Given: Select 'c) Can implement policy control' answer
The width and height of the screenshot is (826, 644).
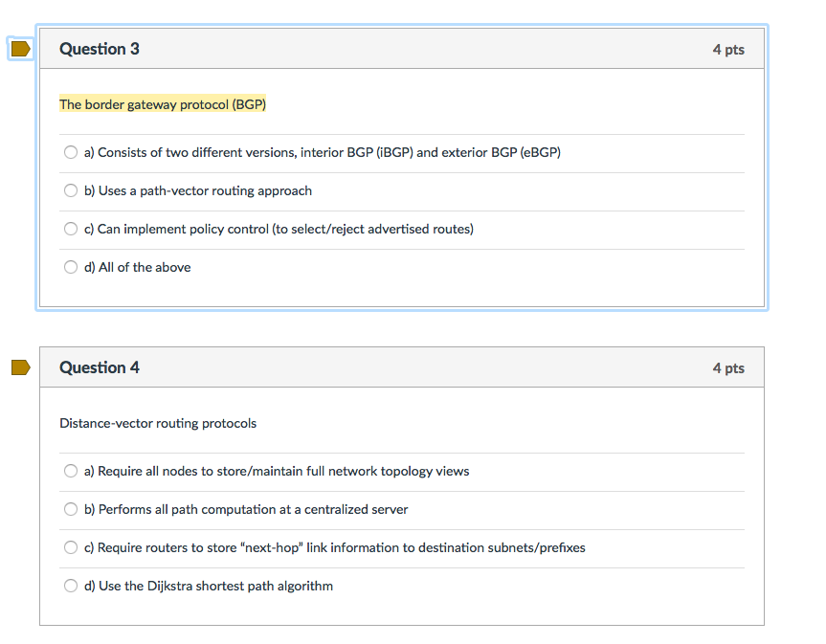Looking at the screenshot, I should (71, 229).
